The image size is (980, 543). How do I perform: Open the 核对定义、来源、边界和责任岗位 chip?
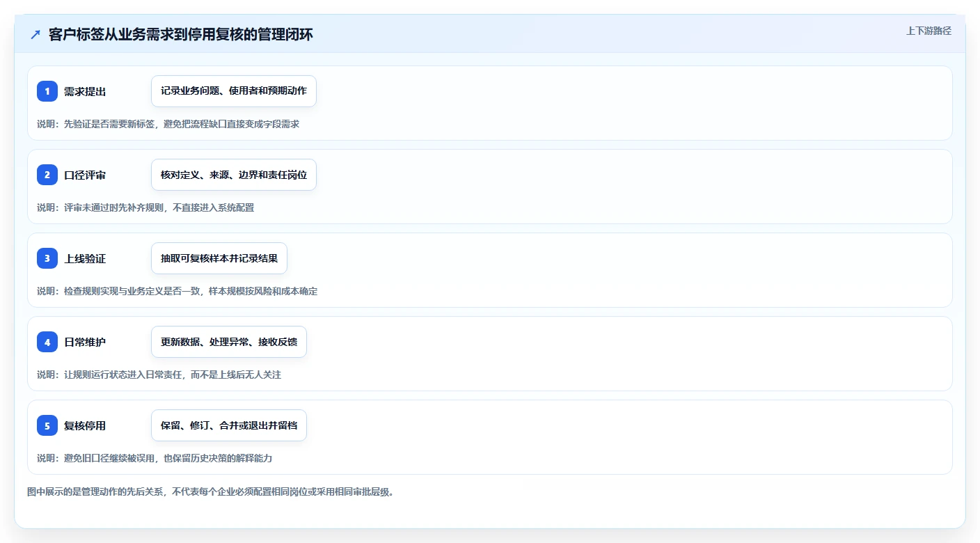234,175
